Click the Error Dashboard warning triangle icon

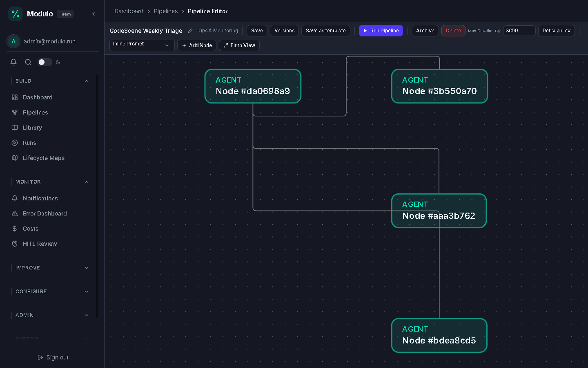tap(15, 213)
